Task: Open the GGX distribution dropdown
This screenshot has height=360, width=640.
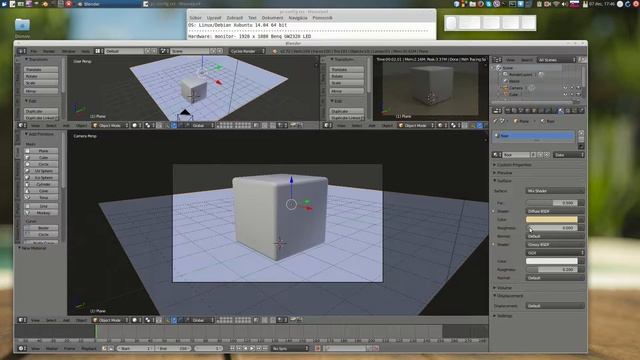Action: coord(555,253)
